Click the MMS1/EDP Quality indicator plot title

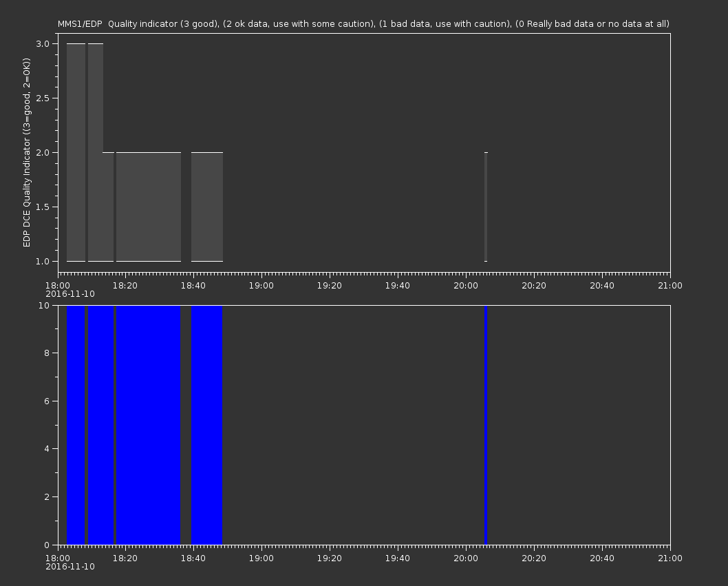coord(363,23)
